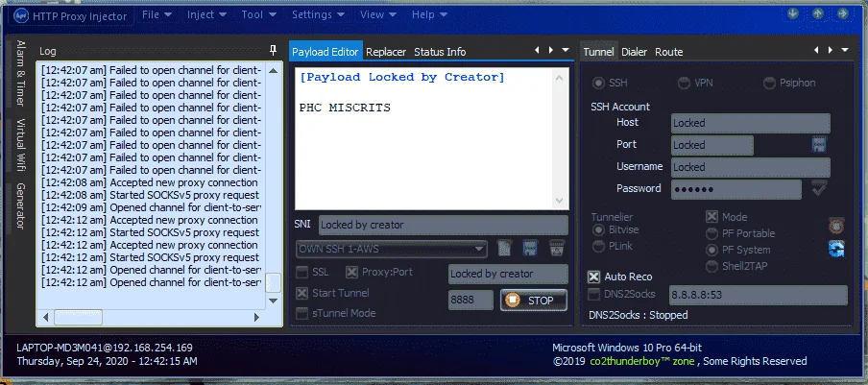Switch to the Tunnel tab
This screenshot has height=385, width=868.
[x=598, y=52]
